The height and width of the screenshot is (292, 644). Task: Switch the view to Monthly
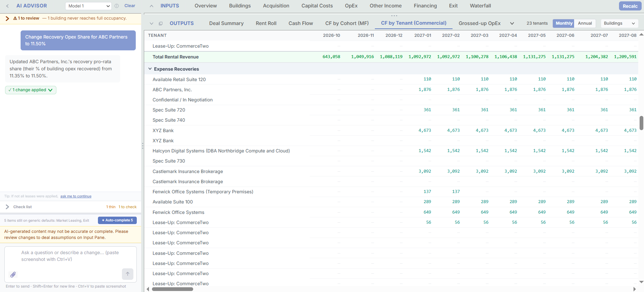pyautogui.click(x=564, y=23)
